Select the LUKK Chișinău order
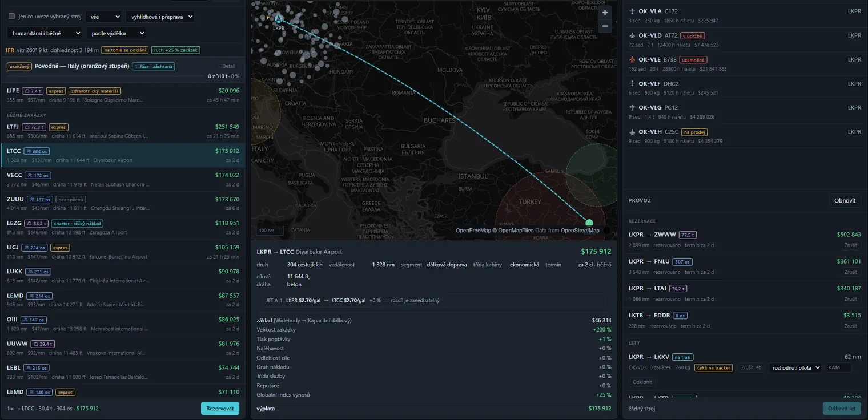 coord(123,276)
